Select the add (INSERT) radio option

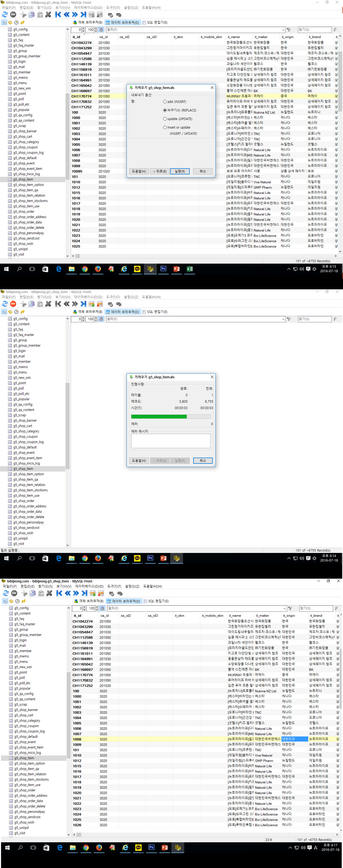coord(165,102)
